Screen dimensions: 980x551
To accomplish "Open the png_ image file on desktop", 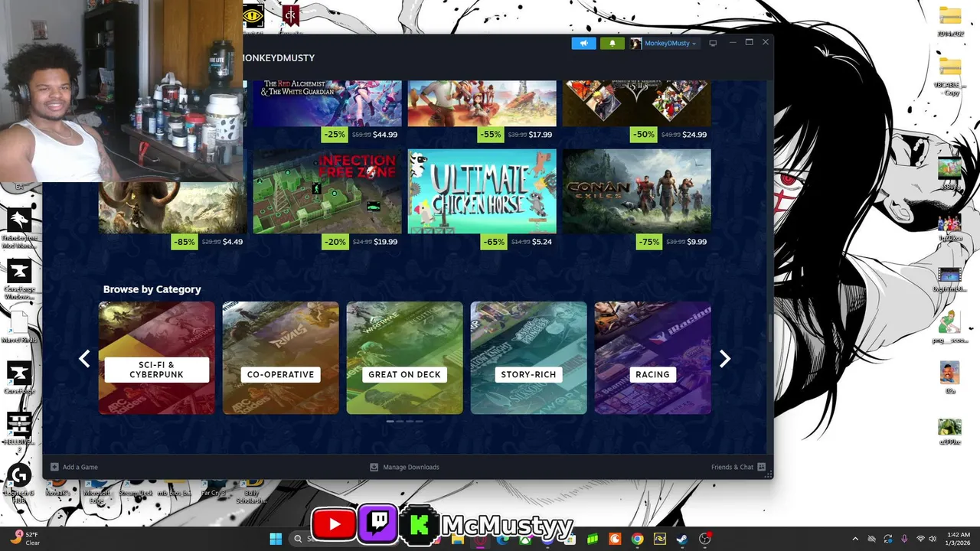I will pos(950,328).
